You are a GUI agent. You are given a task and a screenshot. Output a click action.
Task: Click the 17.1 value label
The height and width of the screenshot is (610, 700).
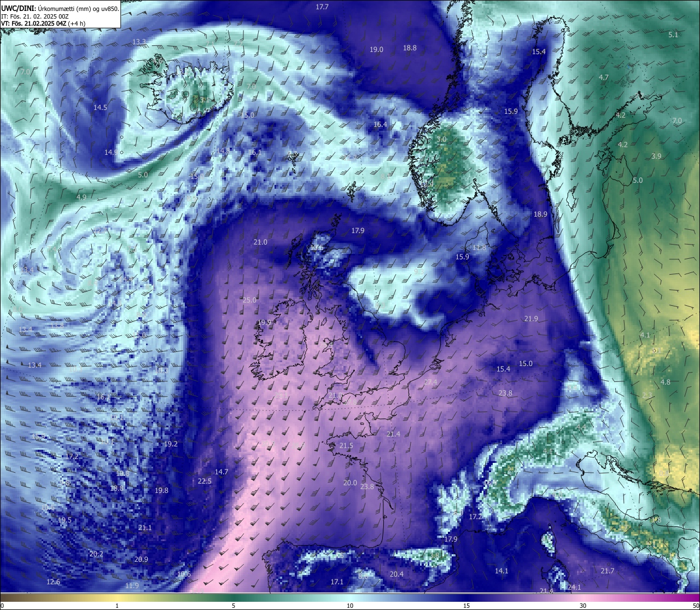(x=337, y=582)
